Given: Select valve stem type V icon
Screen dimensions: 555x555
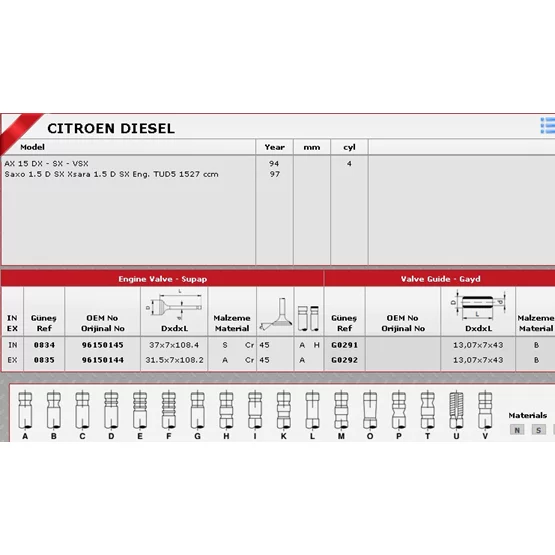Looking at the screenshot, I should (x=485, y=410).
